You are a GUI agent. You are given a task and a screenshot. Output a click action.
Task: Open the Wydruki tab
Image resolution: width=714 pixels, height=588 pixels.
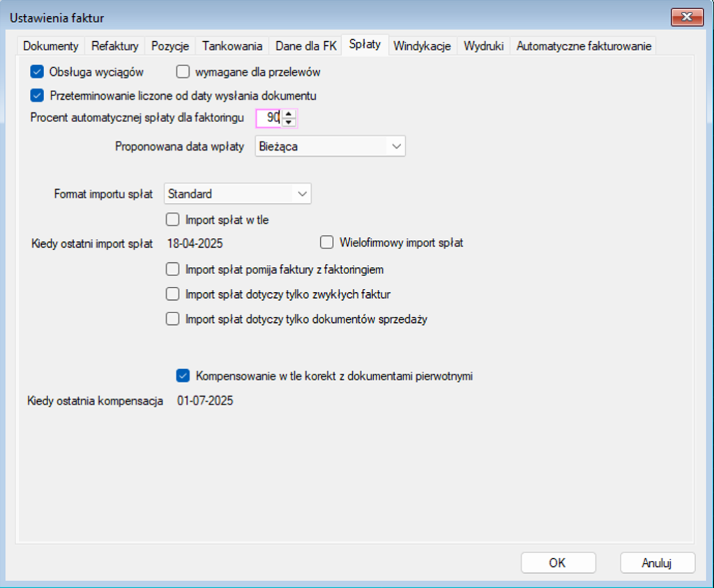click(484, 46)
